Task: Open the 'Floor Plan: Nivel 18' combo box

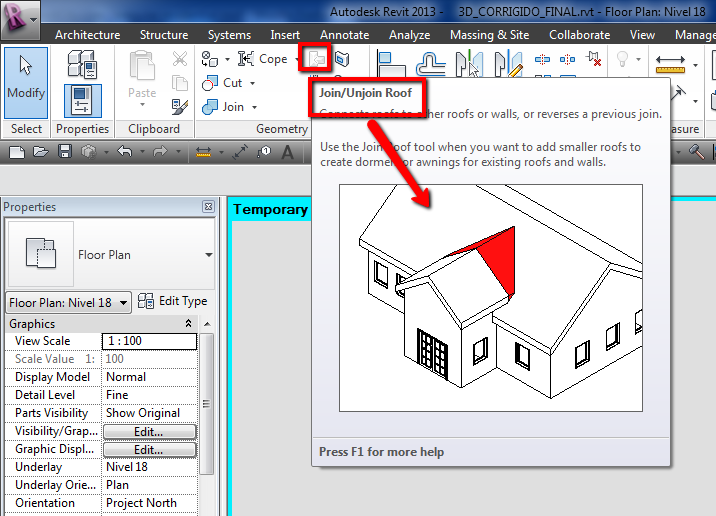Action: (68, 303)
